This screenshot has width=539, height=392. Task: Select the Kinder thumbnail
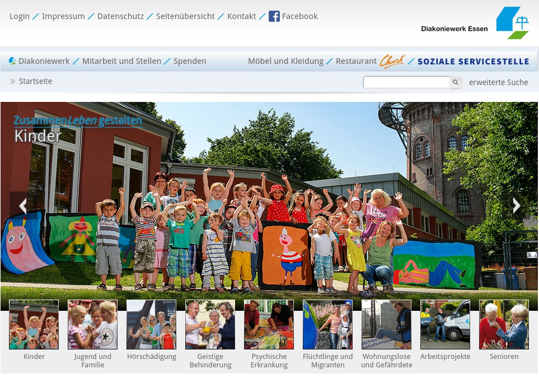click(x=34, y=325)
